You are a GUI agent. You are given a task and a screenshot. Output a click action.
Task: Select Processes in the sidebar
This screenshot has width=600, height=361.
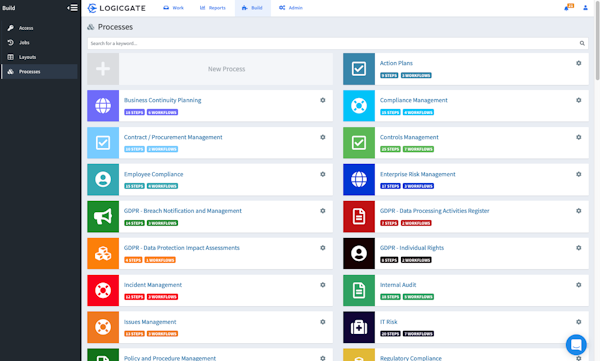[39, 72]
